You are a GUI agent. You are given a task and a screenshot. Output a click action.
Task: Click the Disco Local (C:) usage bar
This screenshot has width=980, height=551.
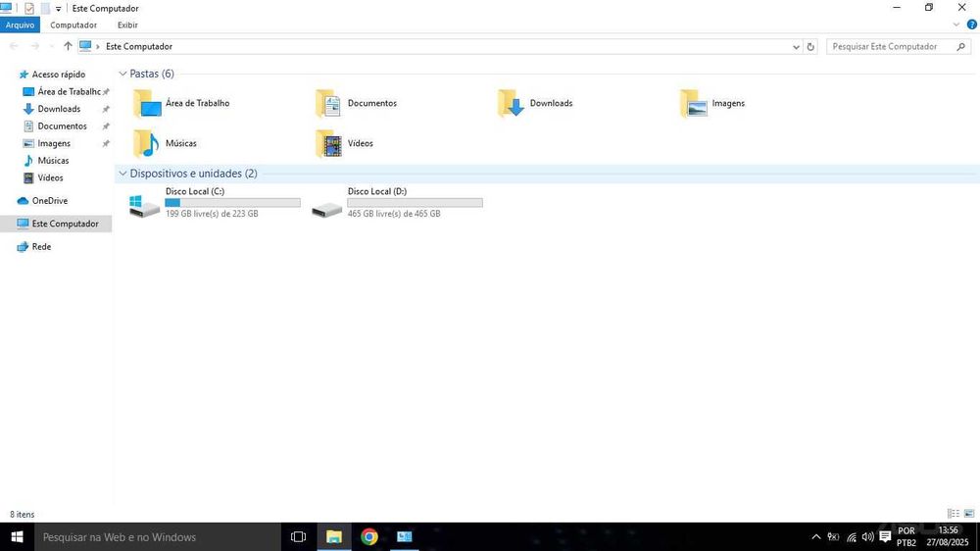click(x=232, y=203)
